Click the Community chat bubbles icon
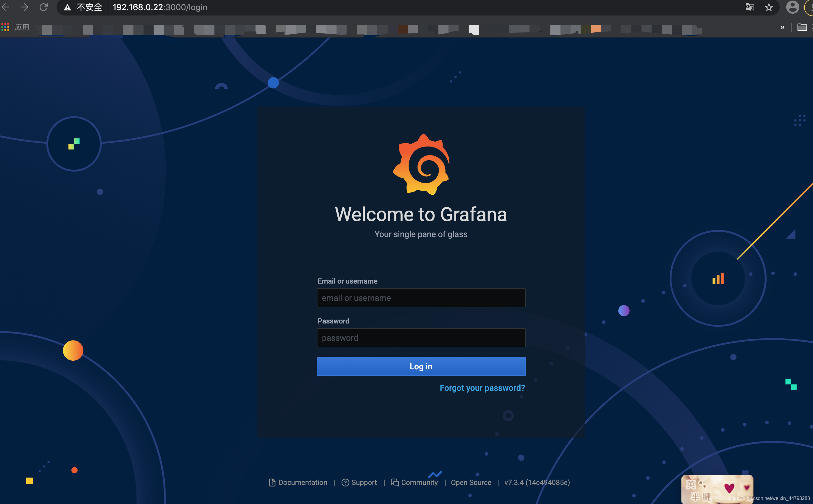 (x=395, y=482)
